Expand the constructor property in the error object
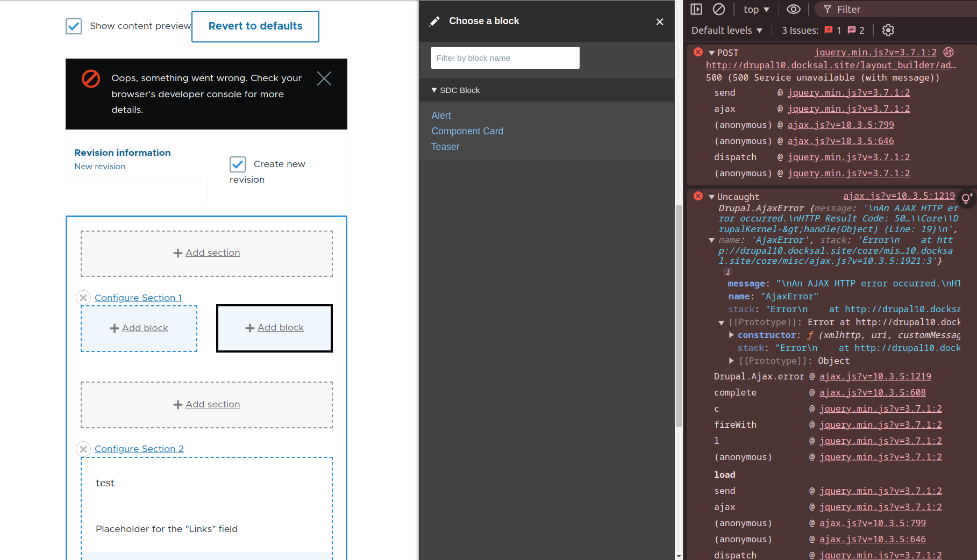 [x=731, y=334]
